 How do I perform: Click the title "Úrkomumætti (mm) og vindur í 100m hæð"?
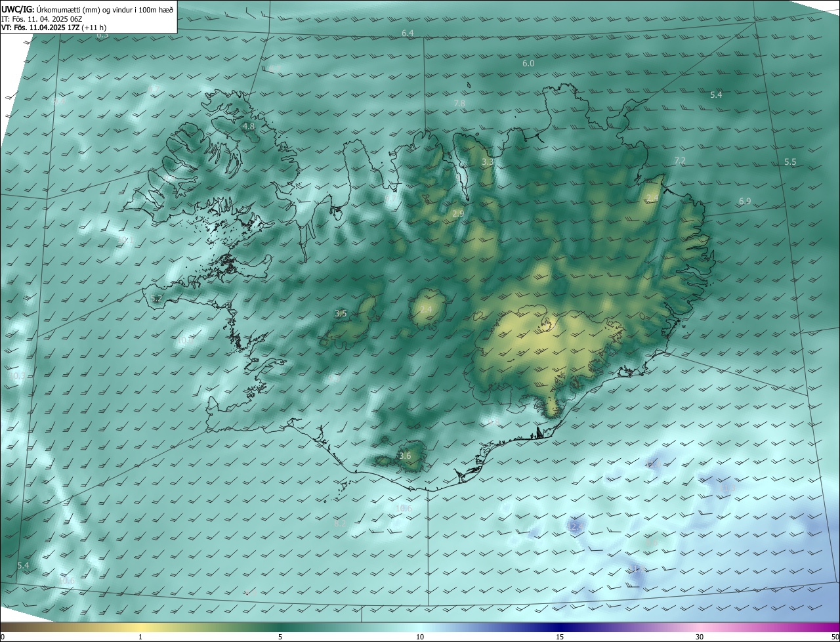point(105,9)
